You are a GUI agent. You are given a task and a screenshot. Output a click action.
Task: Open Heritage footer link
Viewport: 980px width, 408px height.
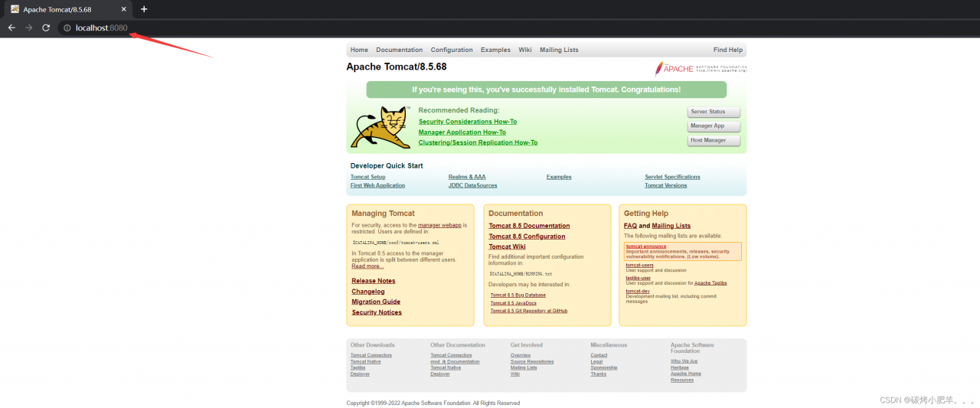click(680, 367)
